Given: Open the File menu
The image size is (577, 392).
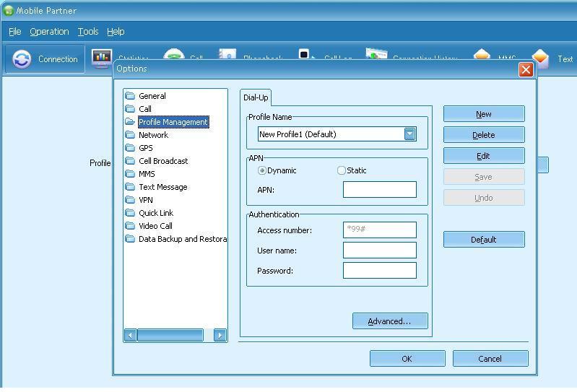Looking at the screenshot, I should coord(14,32).
